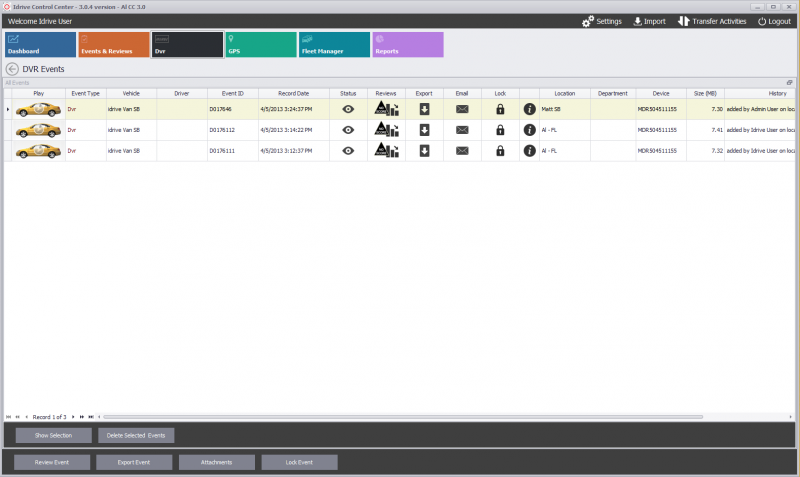Sort by Record Date column header
800x477 pixels.
[293, 93]
